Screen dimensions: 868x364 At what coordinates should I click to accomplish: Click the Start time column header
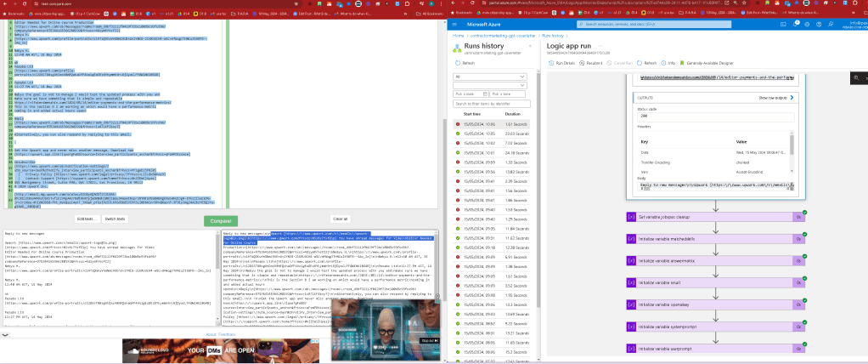pyautogui.click(x=471, y=113)
